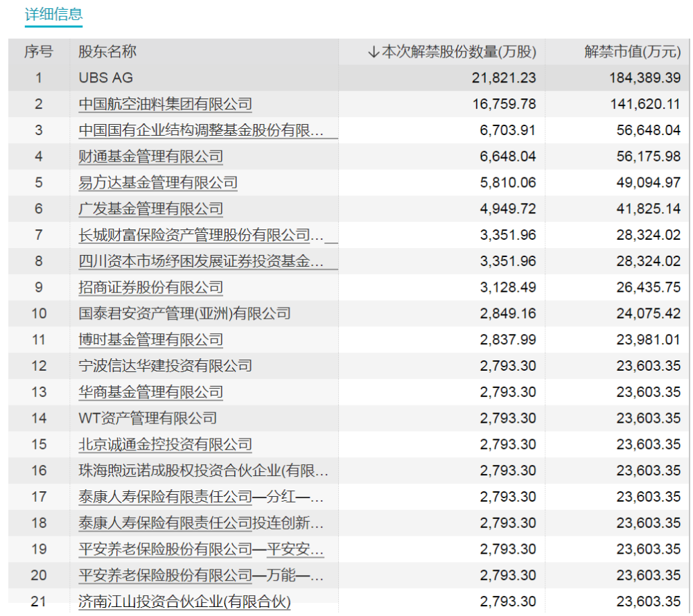The height and width of the screenshot is (616, 693).
Task: Click share quantity 21,821.23 for UBS AG
Action: tap(504, 78)
